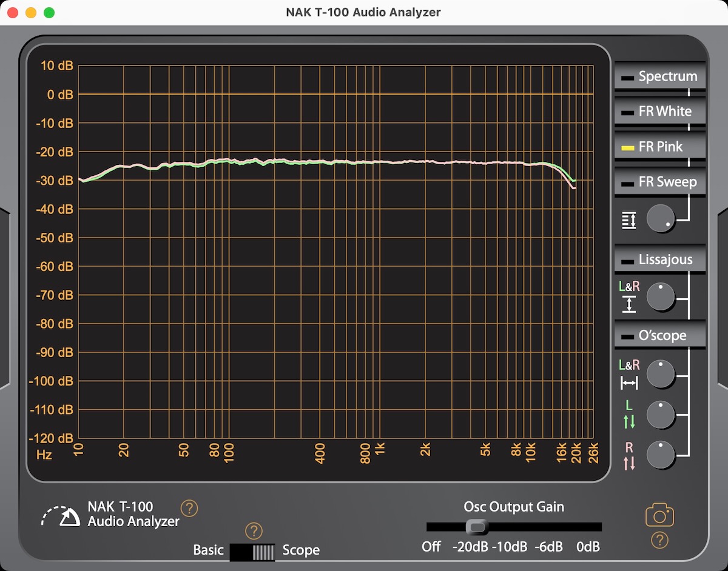Click the FR vertical scale icon

629,220
